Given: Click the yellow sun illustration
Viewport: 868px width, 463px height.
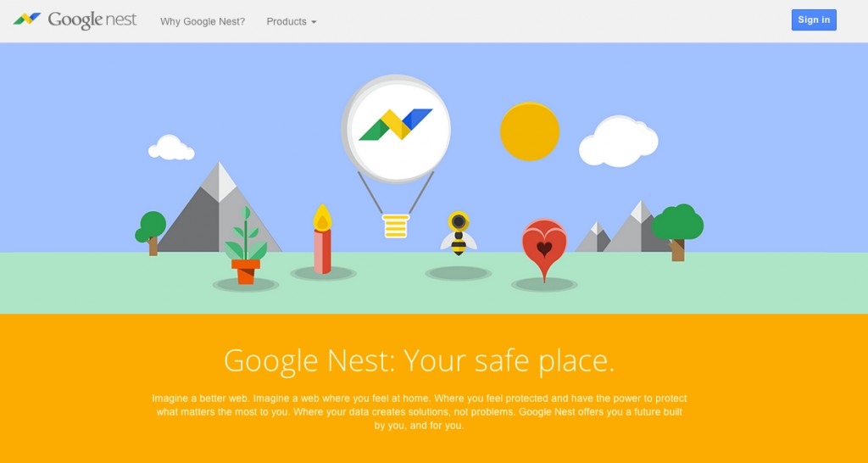Looking at the screenshot, I should pyautogui.click(x=530, y=131).
